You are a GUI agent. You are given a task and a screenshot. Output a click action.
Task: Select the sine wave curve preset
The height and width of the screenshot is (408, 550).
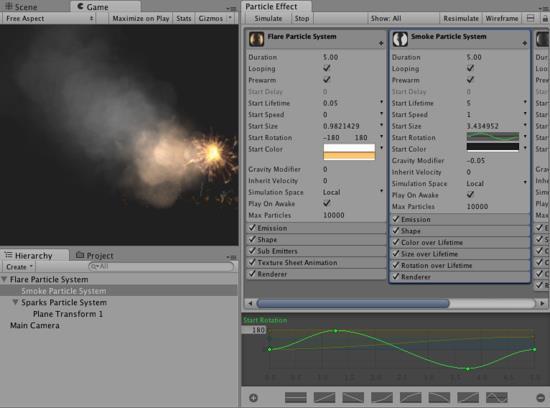(x=497, y=397)
